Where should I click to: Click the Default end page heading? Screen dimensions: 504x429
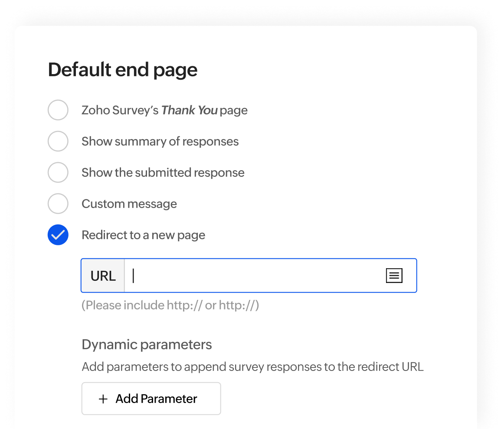[123, 69]
